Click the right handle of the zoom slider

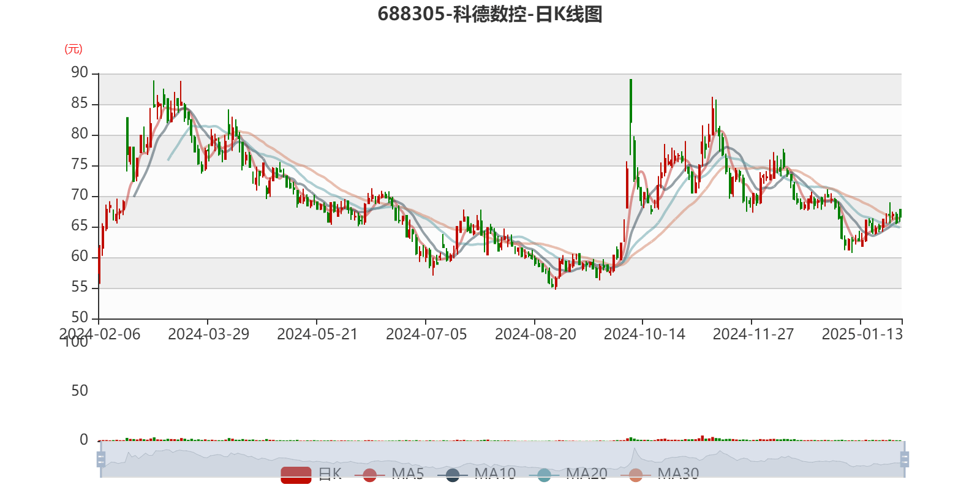[905, 459]
